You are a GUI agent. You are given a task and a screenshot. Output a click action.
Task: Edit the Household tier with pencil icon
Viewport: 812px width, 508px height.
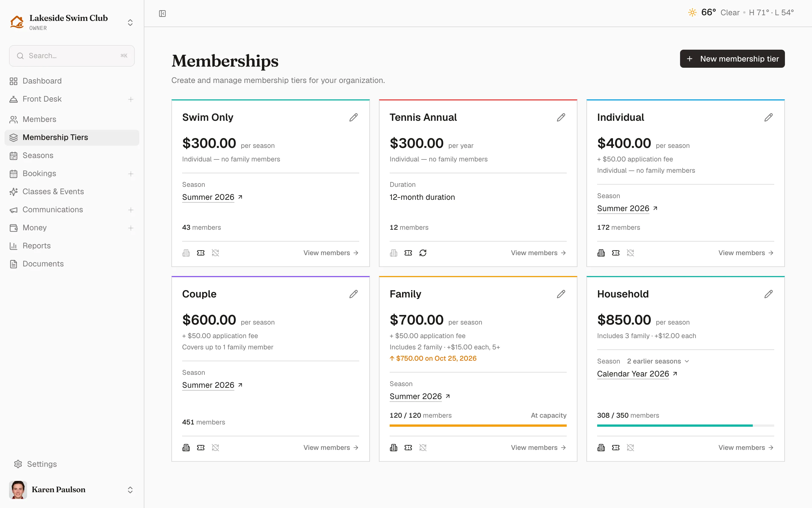pos(768,294)
